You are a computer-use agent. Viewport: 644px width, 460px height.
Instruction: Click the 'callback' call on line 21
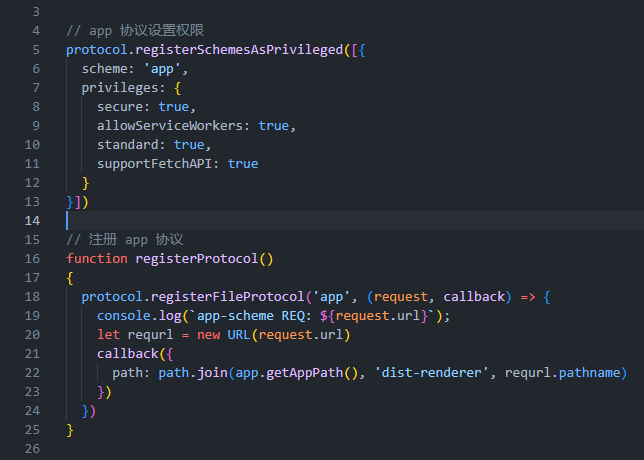point(127,354)
